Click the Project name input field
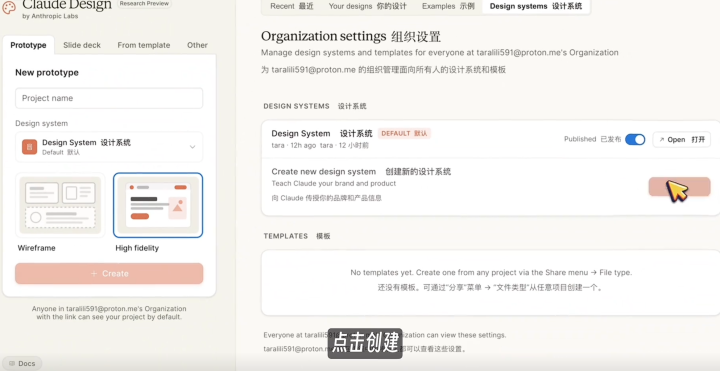Viewport: 720px width, 371px height. 109,98
